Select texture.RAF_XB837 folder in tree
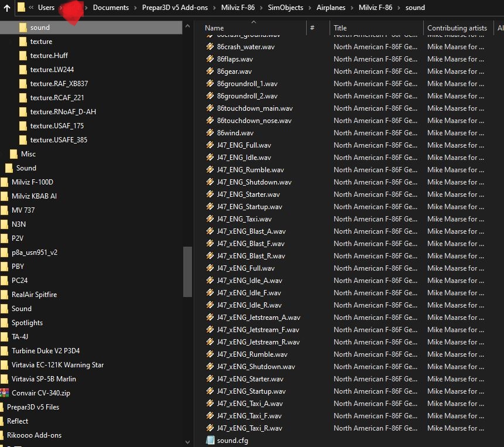This screenshot has width=504, height=447. [59, 84]
